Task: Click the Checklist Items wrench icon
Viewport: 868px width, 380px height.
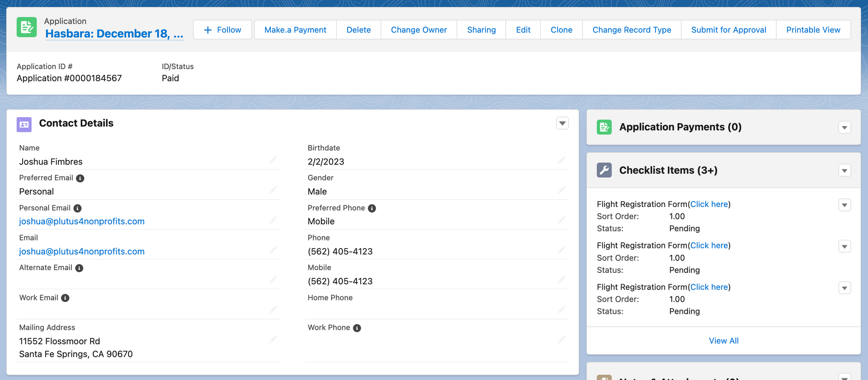Action: pyautogui.click(x=604, y=170)
